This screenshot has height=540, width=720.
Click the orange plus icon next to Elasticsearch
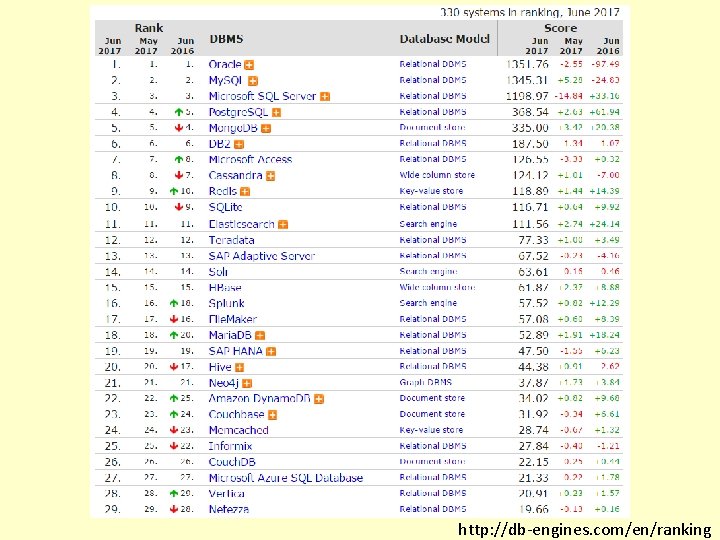tap(283, 225)
